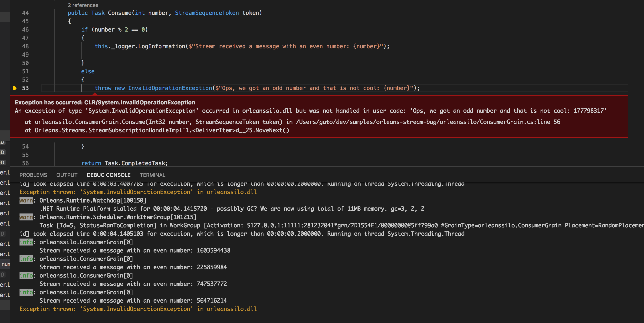Viewport: 644px width, 323px height.
Task: Click even number 225859984 log line
Action: tap(133, 267)
